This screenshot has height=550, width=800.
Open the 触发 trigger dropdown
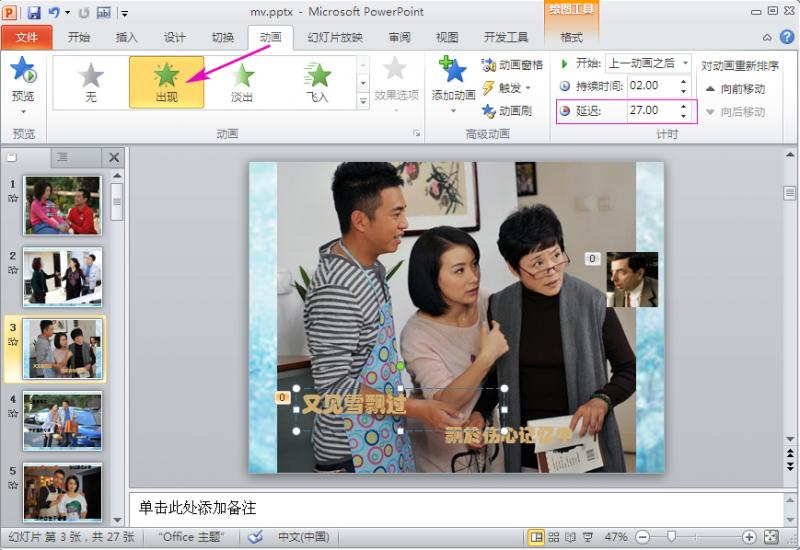tap(507, 88)
